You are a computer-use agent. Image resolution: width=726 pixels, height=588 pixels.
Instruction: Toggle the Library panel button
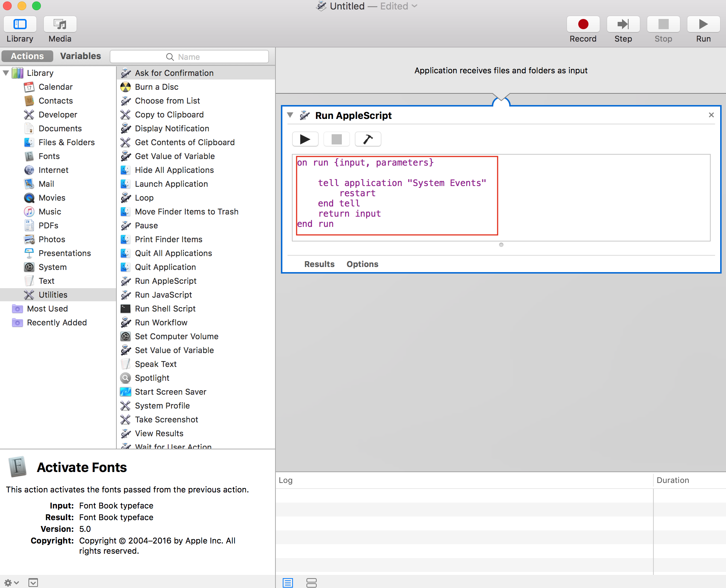coord(20,24)
